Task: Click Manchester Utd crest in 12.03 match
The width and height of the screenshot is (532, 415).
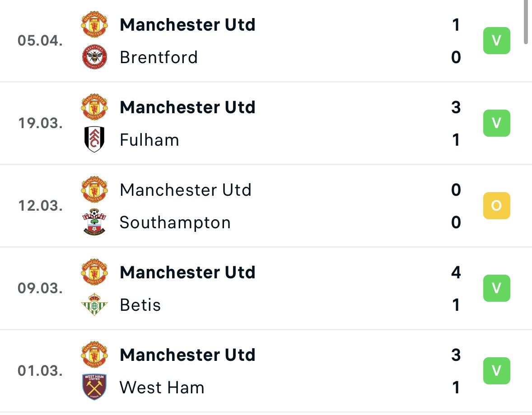Action: click(94, 189)
